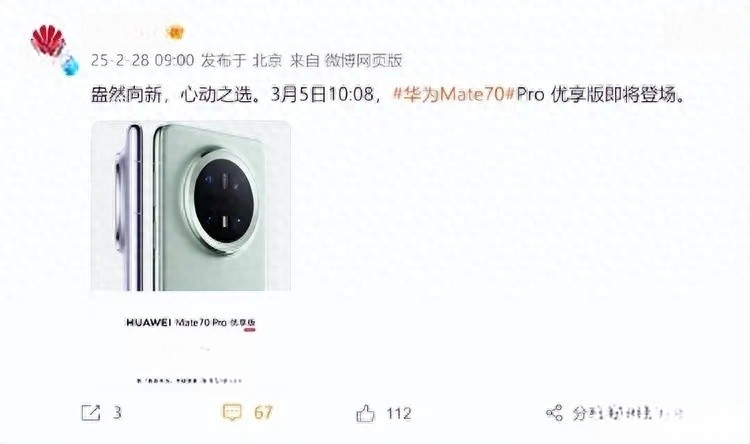Click the fine print at poster bottom

tap(189, 381)
